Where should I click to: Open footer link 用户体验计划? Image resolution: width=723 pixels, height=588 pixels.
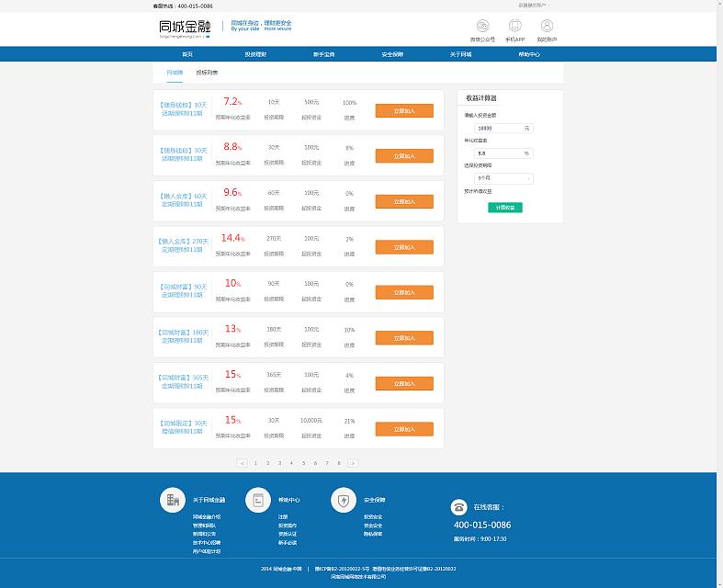[x=207, y=551]
